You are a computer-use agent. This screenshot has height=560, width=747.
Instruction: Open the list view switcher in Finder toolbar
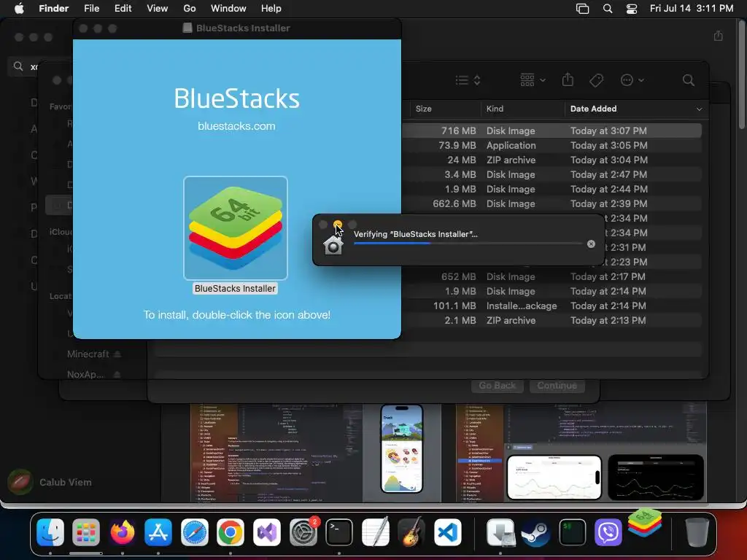click(x=468, y=80)
